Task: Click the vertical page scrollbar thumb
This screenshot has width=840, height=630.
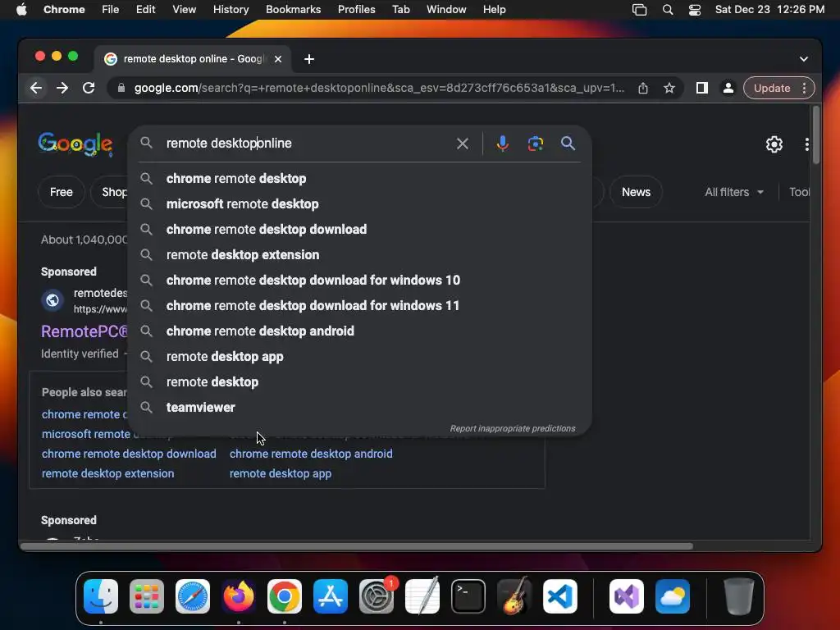Action: 815,135
